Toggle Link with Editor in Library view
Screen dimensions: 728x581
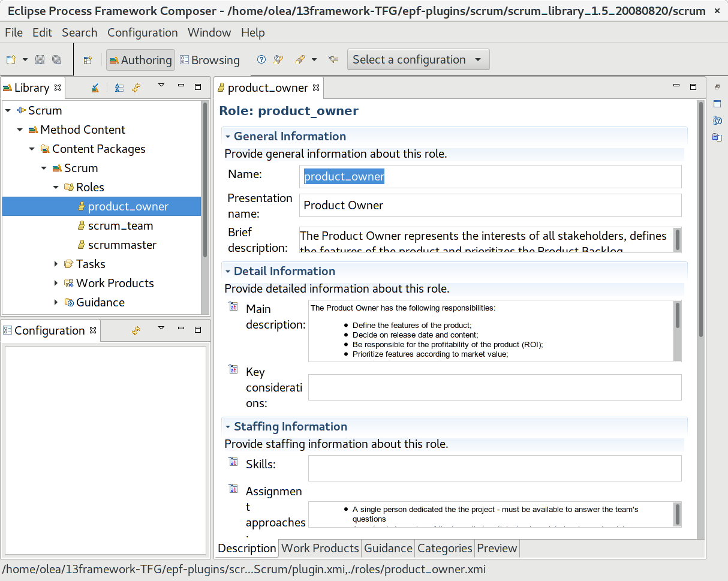pyautogui.click(x=136, y=88)
